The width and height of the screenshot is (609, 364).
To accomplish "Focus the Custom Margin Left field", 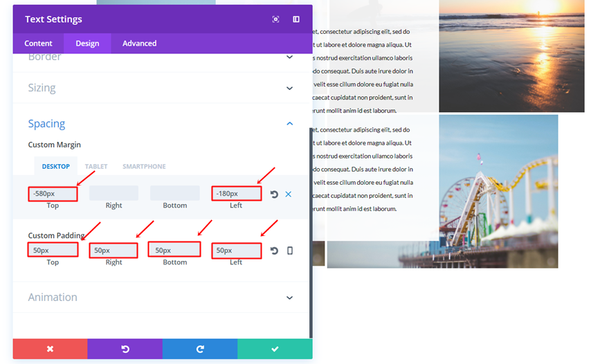I will click(236, 194).
